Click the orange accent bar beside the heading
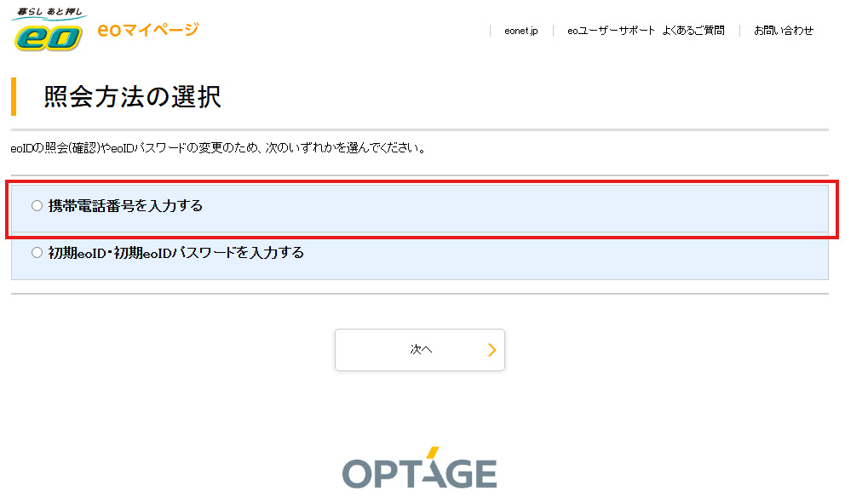Image resolution: width=868 pixels, height=499 pixels. (14, 96)
